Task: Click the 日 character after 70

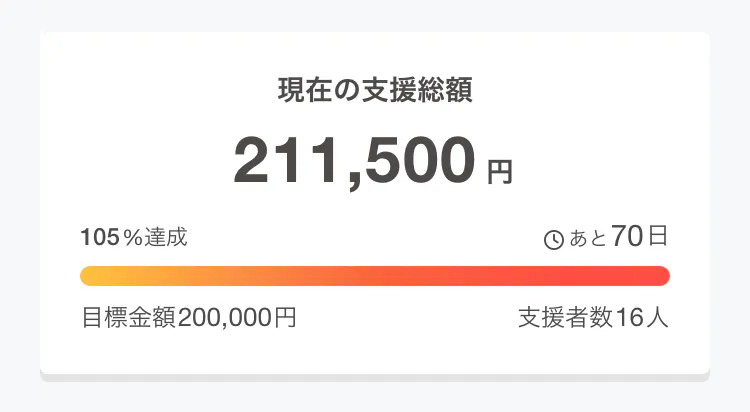Action: [x=656, y=237]
